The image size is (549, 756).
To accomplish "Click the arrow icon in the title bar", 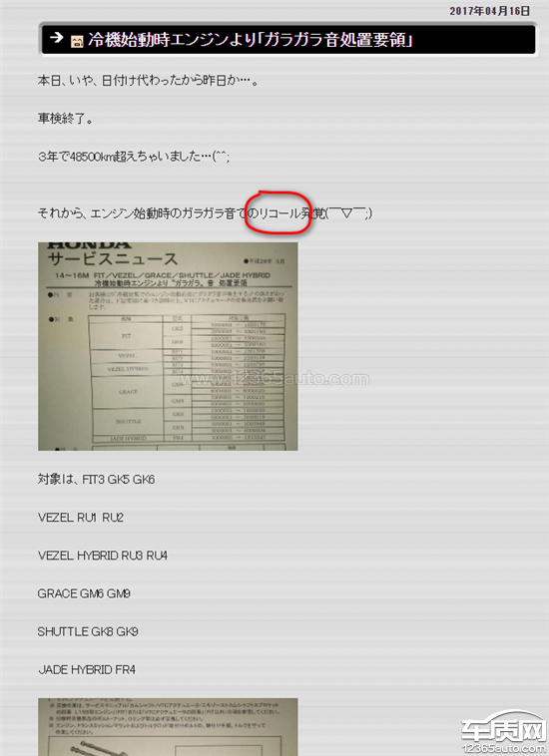I will (57, 37).
